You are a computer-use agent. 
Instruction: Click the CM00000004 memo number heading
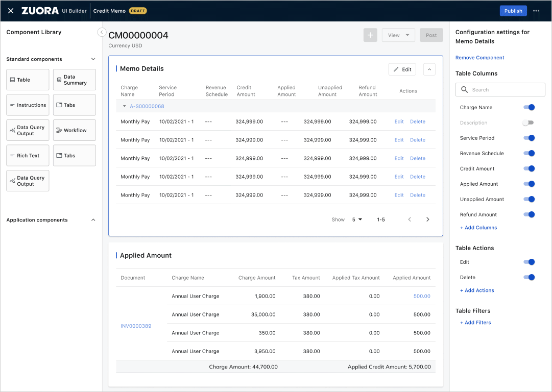click(x=138, y=36)
